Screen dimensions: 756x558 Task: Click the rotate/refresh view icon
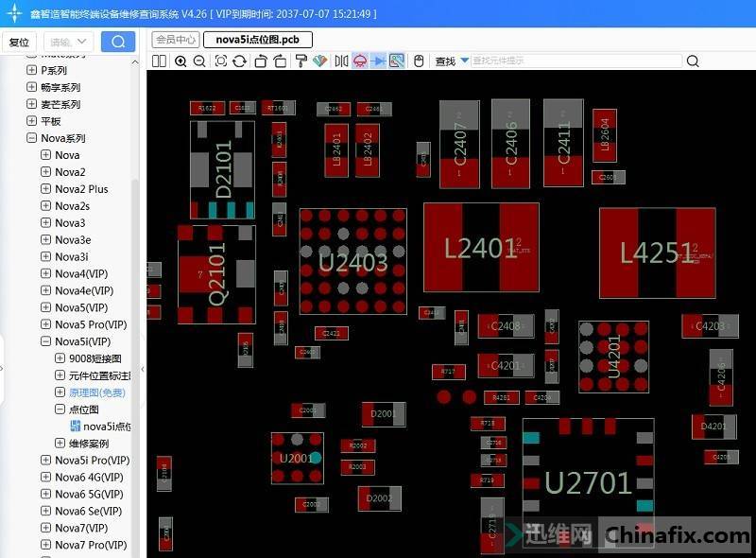240,61
